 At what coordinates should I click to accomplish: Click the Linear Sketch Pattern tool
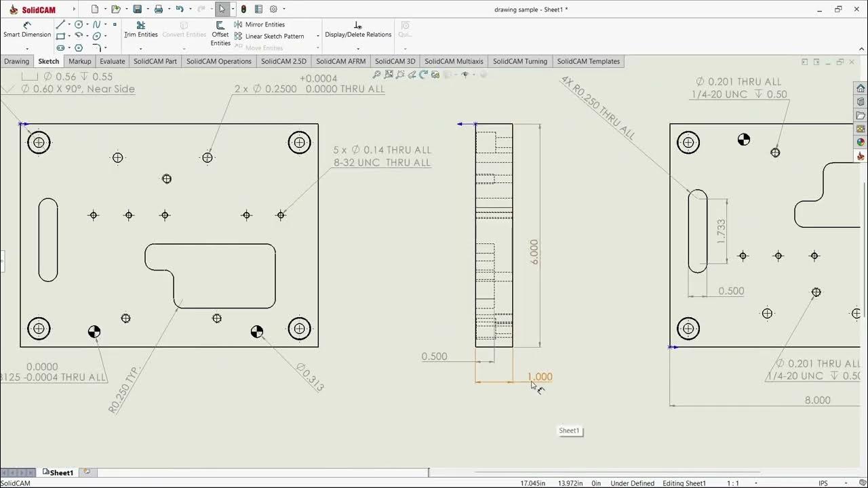269,36
